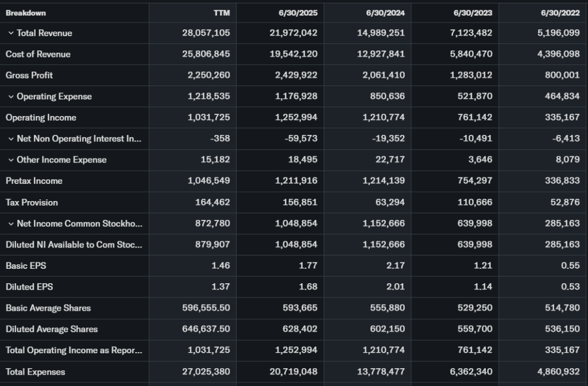
Task: Expand the Other Income Expense chevron
Action: 10,160
